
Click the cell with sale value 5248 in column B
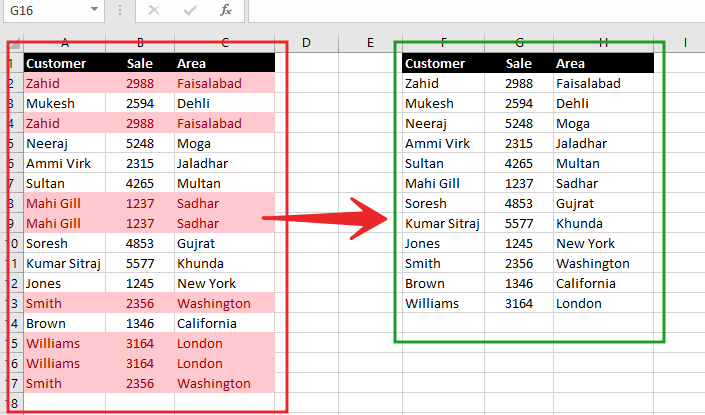(x=140, y=143)
